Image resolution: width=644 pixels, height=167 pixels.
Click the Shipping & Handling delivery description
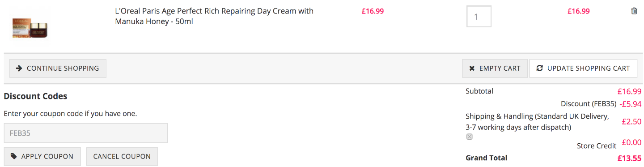537,122
